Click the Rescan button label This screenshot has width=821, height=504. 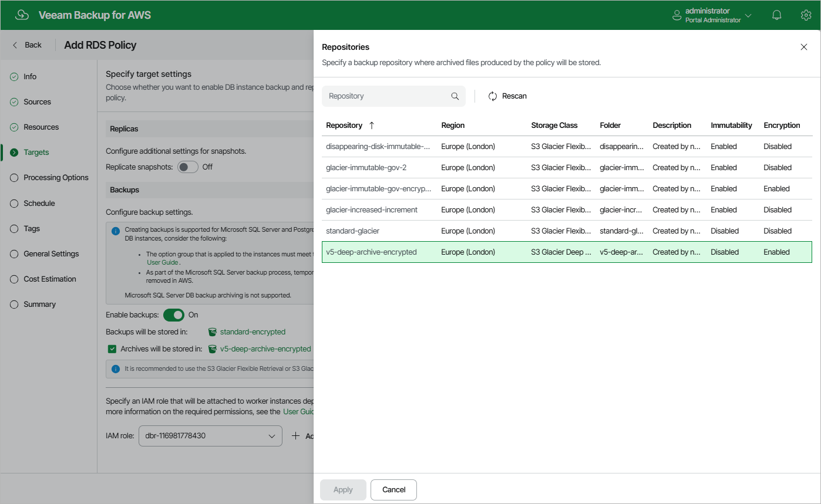514,96
